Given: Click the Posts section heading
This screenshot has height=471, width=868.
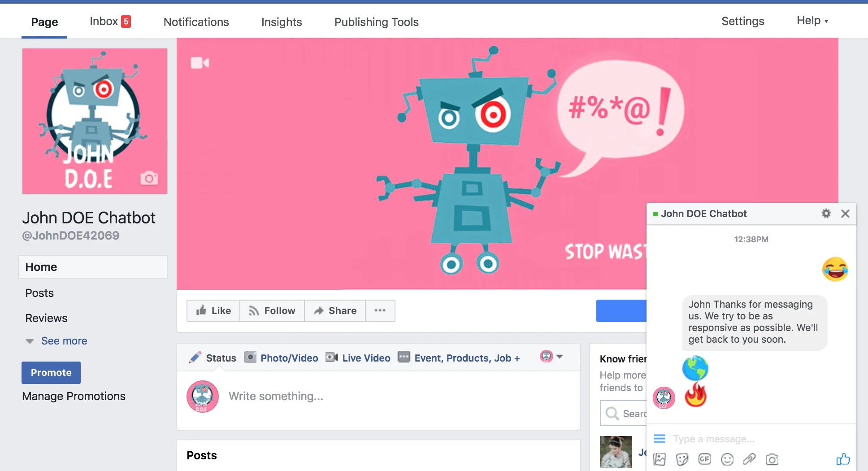Looking at the screenshot, I should tap(202, 455).
